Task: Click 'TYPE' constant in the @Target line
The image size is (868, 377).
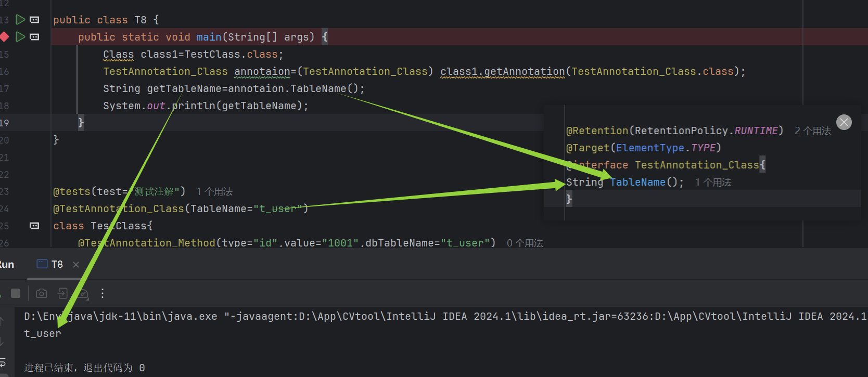Action: coord(704,148)
